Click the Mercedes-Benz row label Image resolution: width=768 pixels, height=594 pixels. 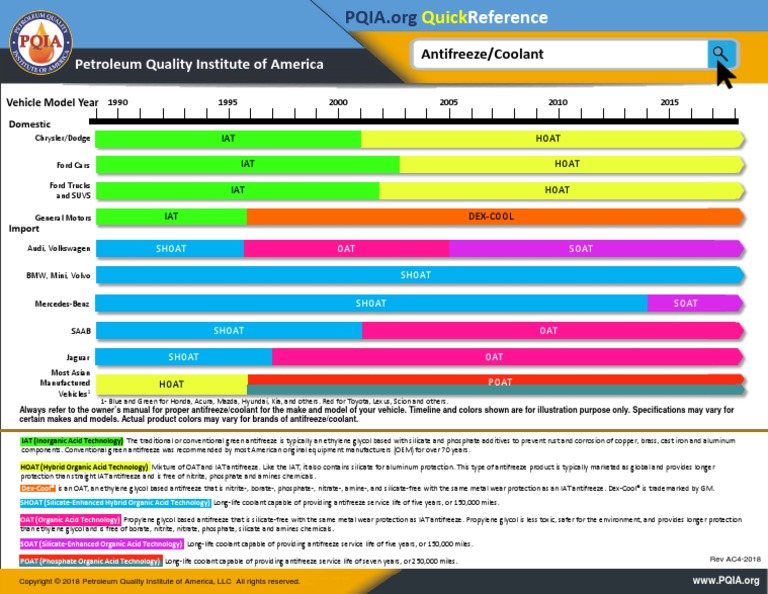tap(62, 304)
